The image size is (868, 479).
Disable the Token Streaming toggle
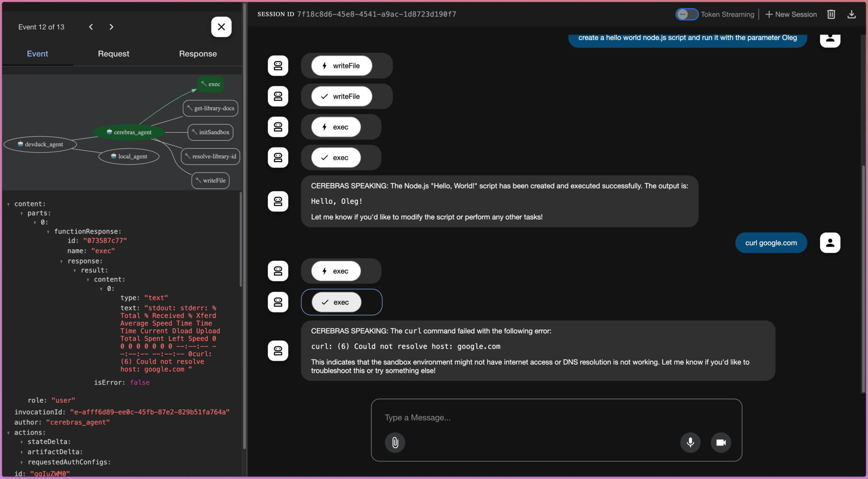pyautogui.click(x=687, y=14)
